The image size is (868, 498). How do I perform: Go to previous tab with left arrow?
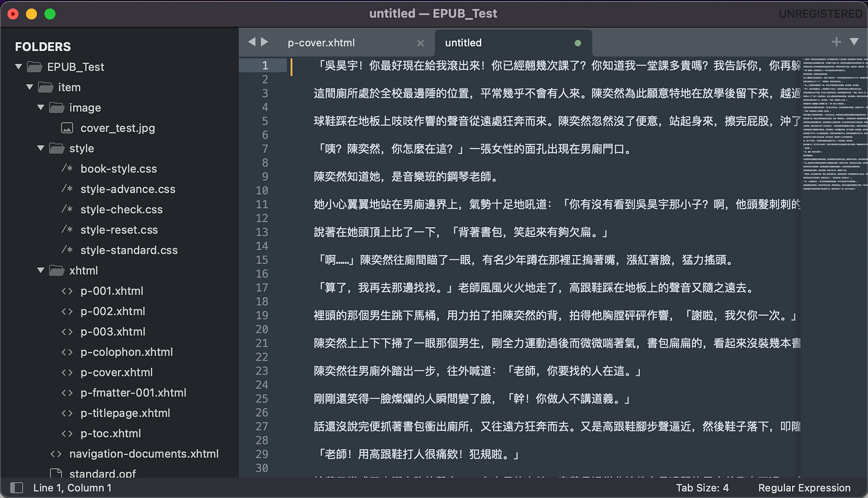(x=252, y=42)
